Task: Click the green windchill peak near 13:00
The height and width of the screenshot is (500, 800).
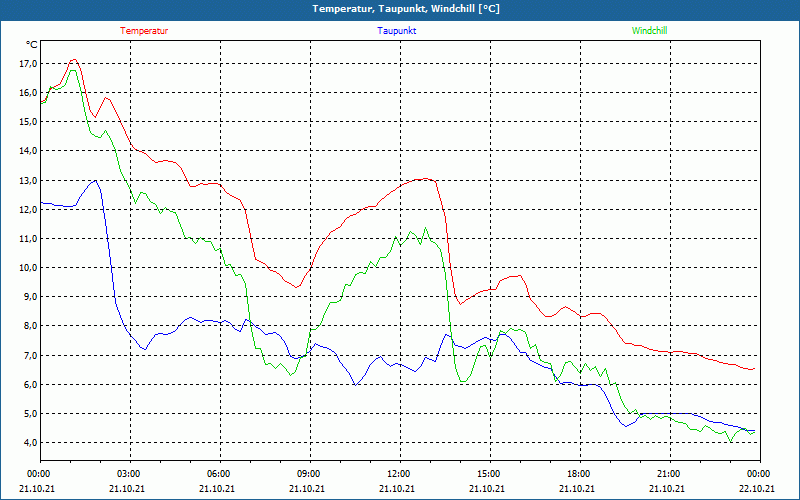Action: tap(426, 229)
